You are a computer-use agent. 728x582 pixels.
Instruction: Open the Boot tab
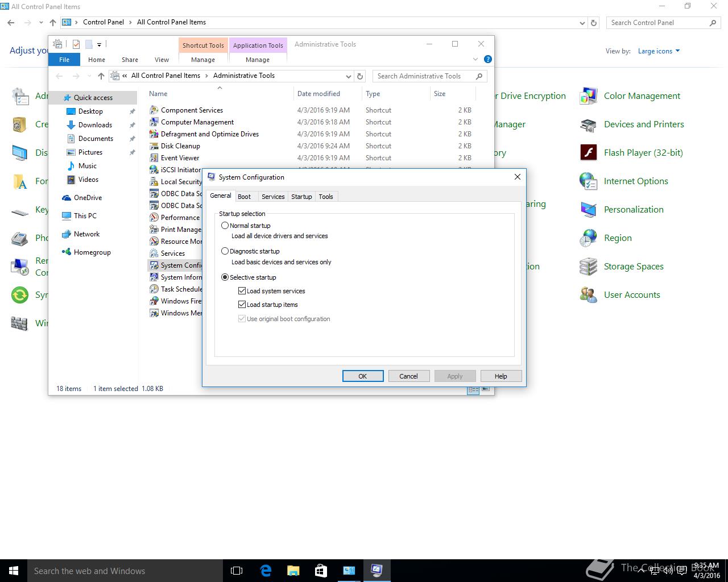pos(244,197)
